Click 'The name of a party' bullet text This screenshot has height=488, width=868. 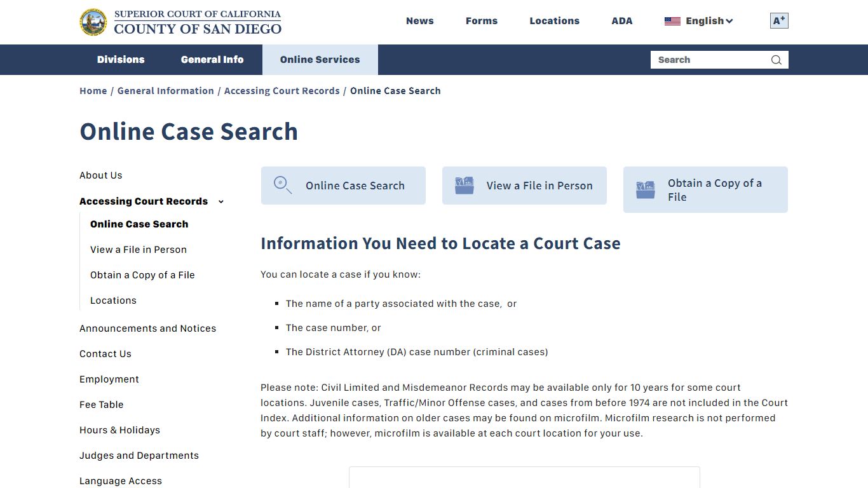point(402,304)
